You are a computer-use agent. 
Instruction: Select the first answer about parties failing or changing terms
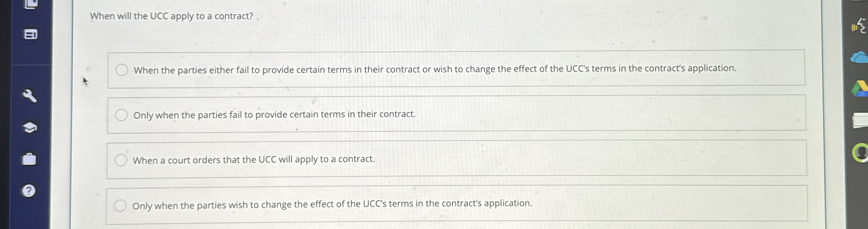point(122,69)
